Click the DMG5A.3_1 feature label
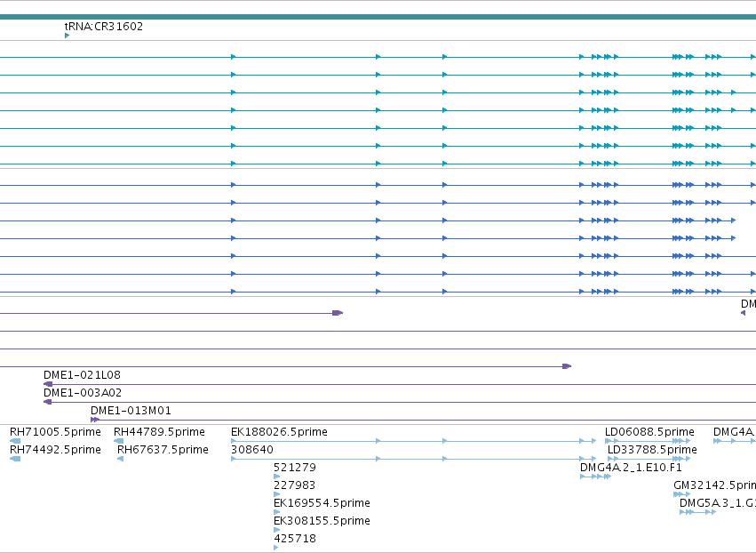Screen dimensions: 756x553 pos(718,503)
